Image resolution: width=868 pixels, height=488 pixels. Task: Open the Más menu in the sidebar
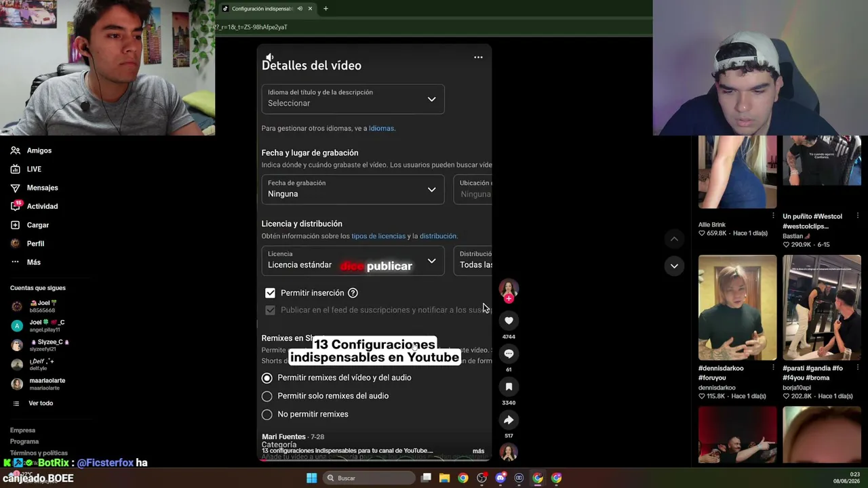(x=34, y=262)
